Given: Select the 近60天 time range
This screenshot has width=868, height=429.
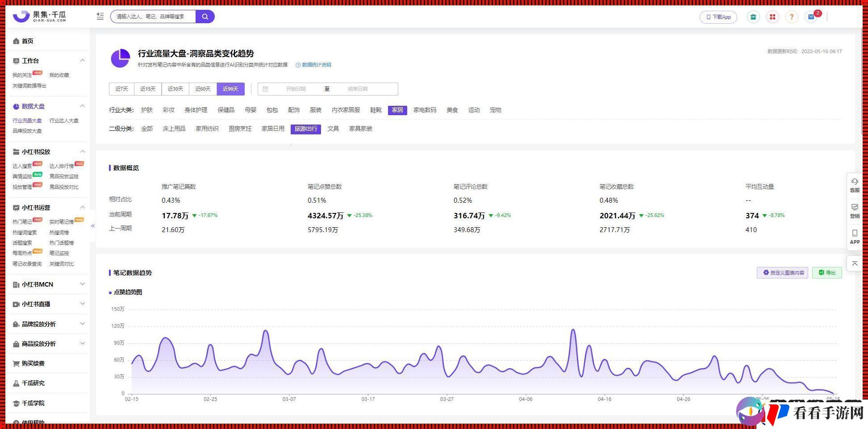Looking at the screenshot, I should pos(203,89).
